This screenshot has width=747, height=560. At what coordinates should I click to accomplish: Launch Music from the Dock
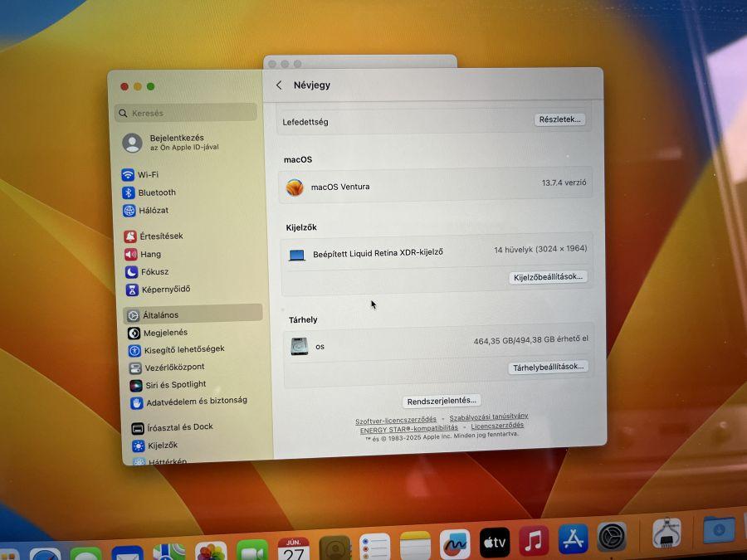pos(534,540)
